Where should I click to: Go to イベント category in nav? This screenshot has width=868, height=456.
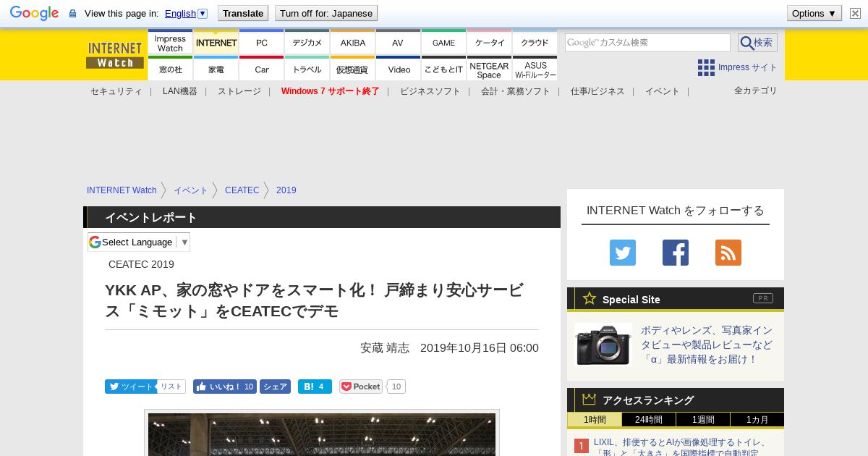(662, 91)
